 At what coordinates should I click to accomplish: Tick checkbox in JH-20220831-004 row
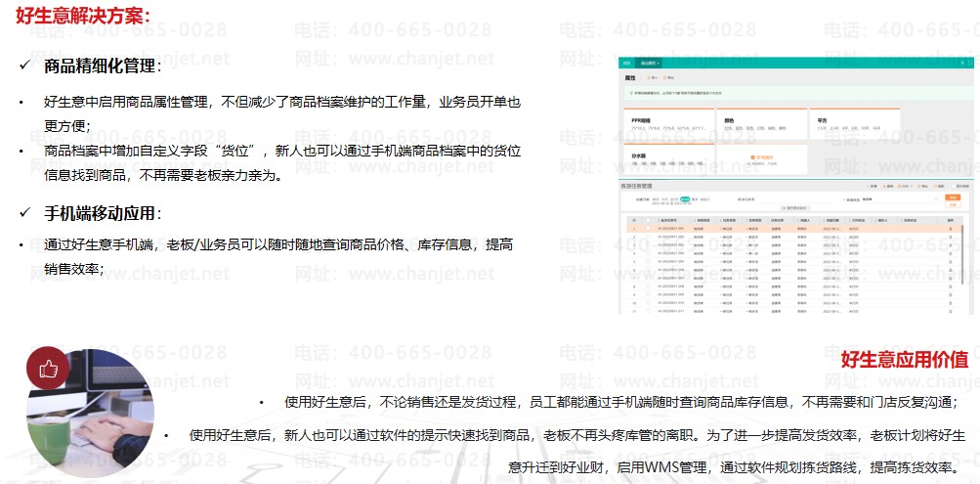(648, 252)
